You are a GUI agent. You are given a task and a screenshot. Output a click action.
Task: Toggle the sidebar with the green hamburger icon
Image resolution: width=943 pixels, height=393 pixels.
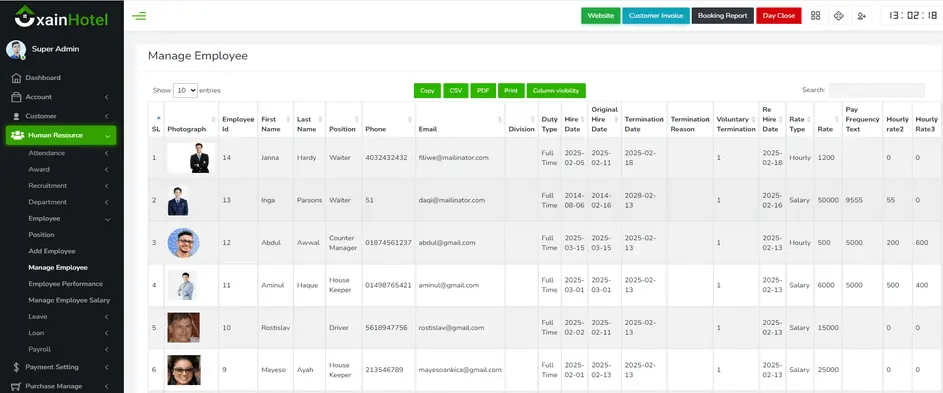coord(139,16)
